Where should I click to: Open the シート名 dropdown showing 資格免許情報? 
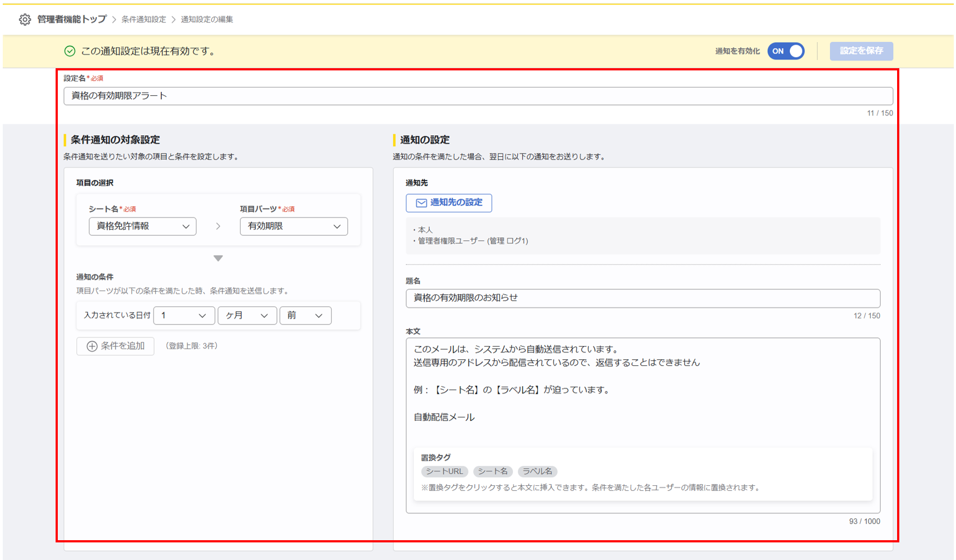[x=142, y=226]
